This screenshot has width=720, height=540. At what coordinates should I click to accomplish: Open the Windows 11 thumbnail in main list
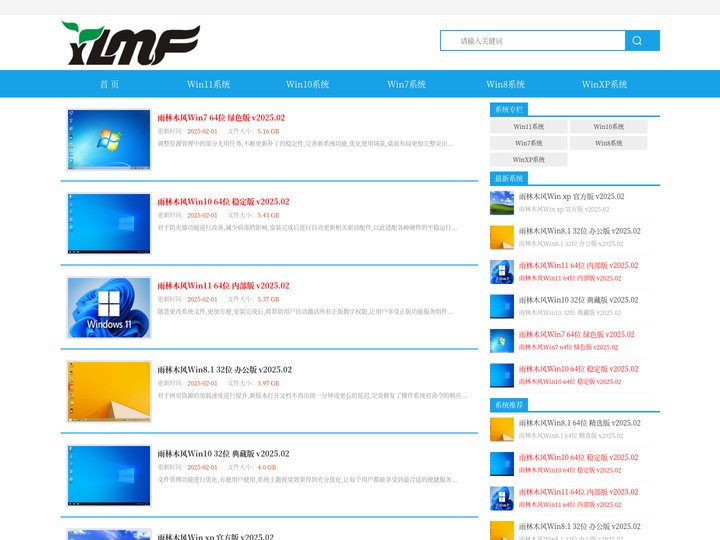109,308
